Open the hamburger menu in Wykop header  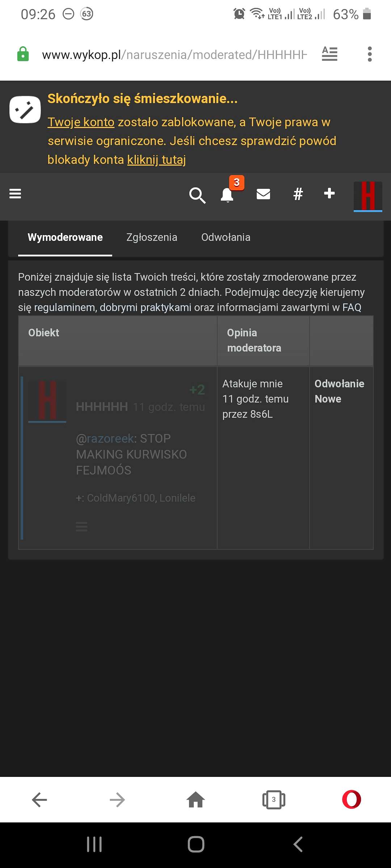click(x=15, y=194)
